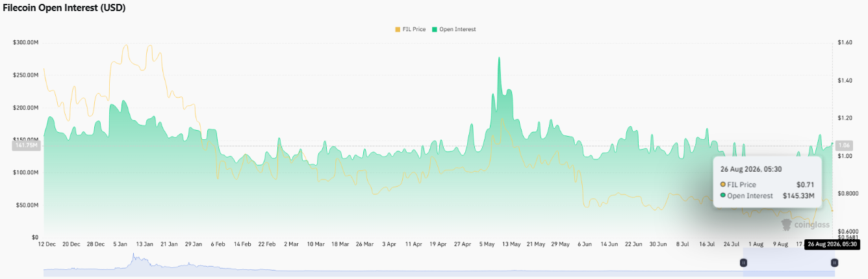Click the $1.20 right axis label

(x=845, y=118)
